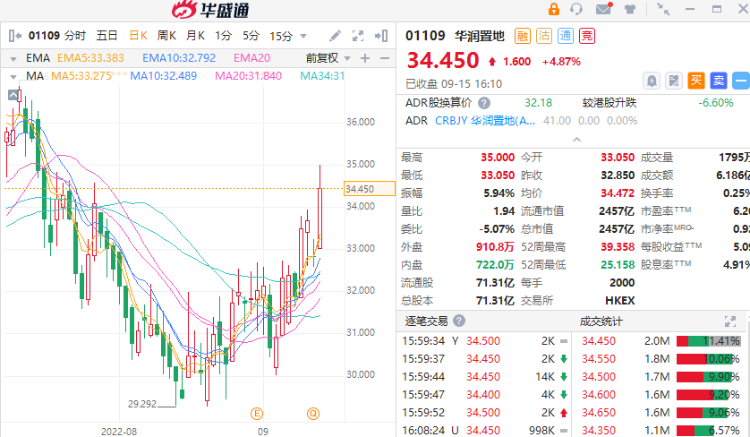Viewport: 750px width, 437px height.
Task: Click the 均价 value 34.472
Action: (618, 193)
